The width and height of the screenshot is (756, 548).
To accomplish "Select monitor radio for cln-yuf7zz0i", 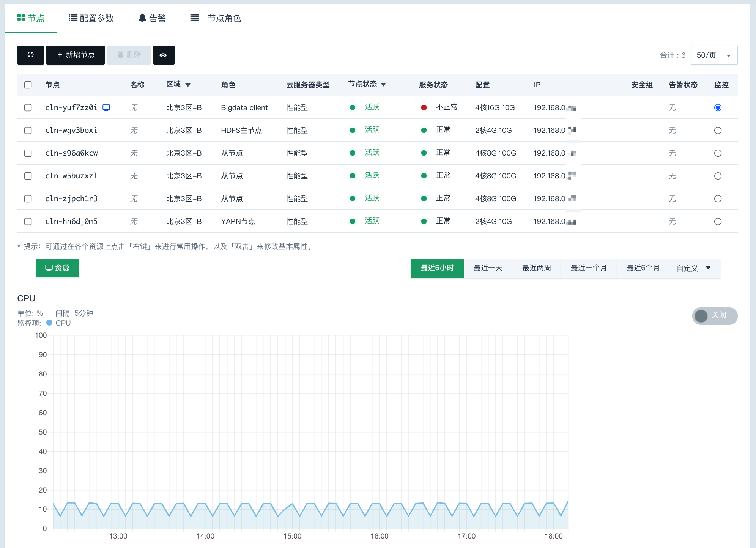I will (x=718, y=108).
